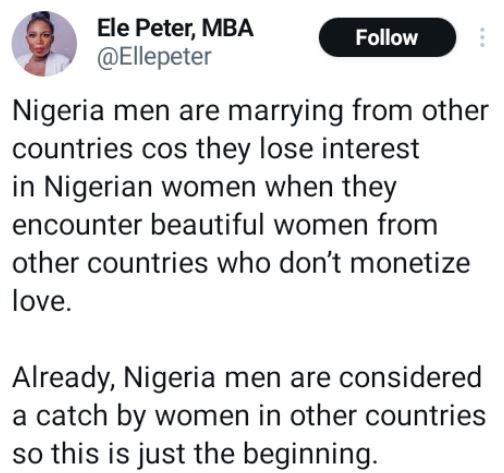This screenshot has width=504, height=473.
Task: Click the phrase "who don't" in tweet
Action: click(279, 263)
